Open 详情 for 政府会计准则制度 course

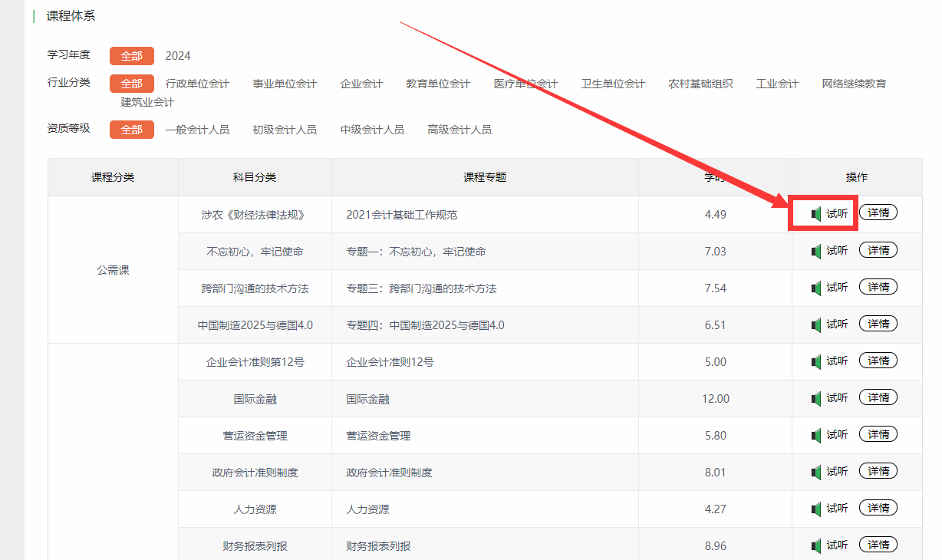[x=878, y=471]
